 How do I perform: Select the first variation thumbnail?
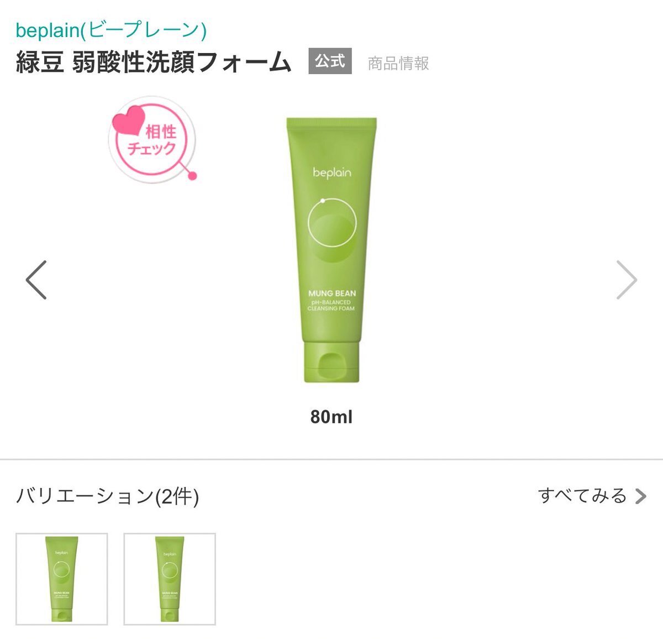click(61, 579)
